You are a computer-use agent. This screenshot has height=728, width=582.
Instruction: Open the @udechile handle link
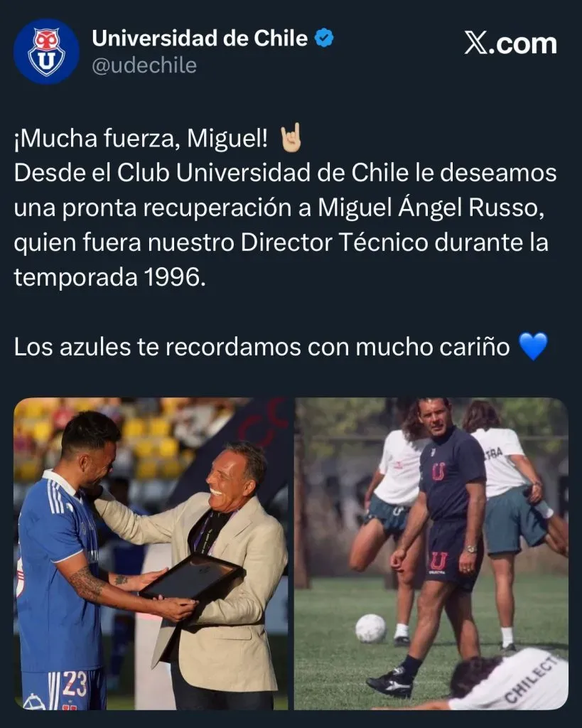pos(144,65)
